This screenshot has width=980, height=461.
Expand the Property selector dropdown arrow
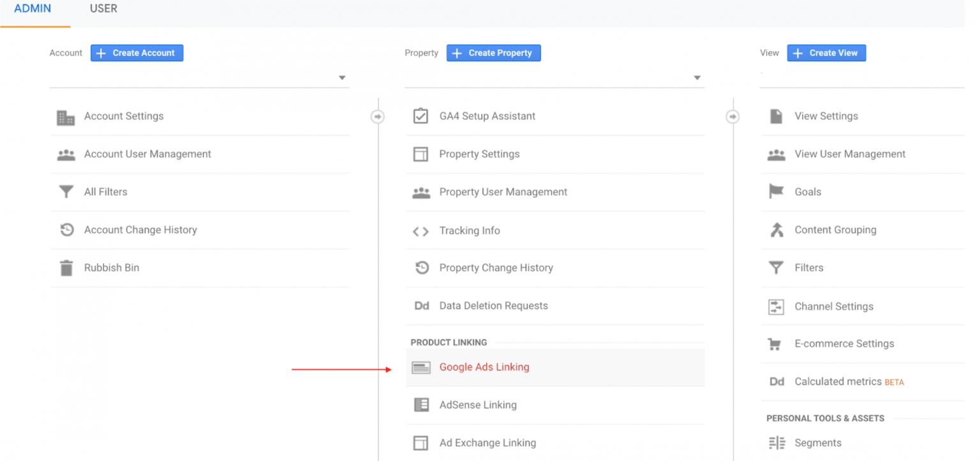pos(697,78)
